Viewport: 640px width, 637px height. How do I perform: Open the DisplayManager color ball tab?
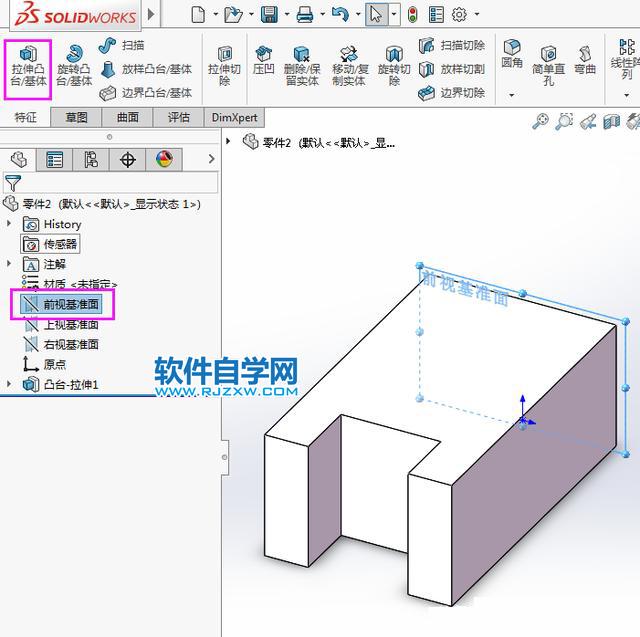tap(164, 160)
